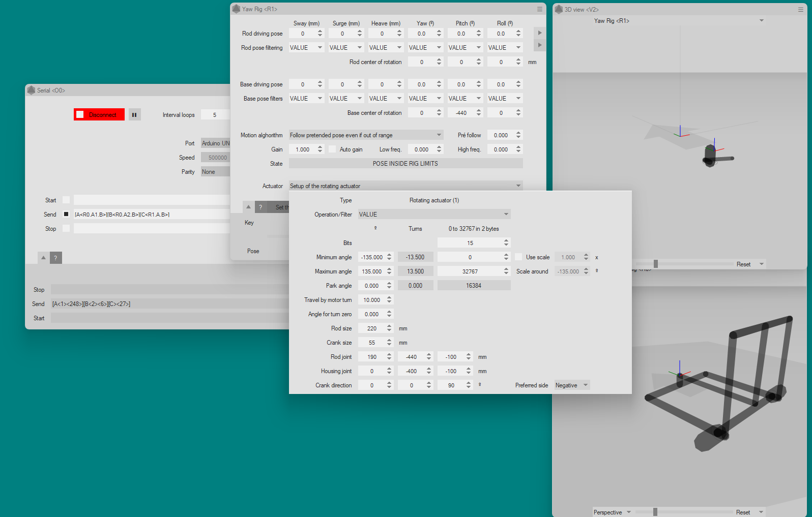
Task: Open the Yaw Rig window hamburger menu
Action: tap(539, 9)
